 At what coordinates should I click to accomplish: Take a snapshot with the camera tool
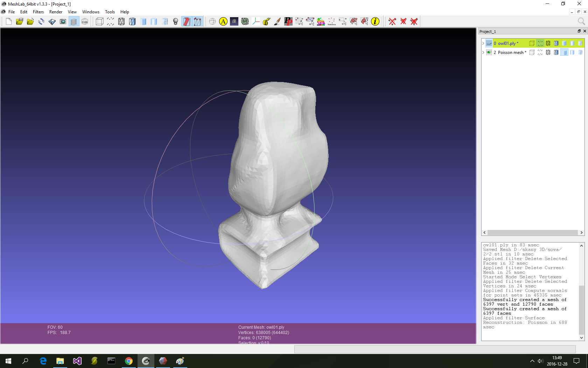coord(63,21)
